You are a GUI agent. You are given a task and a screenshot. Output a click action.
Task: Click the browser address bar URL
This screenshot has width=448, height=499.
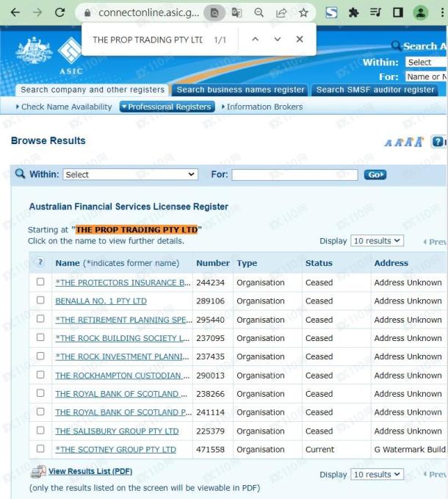(149, 12)
